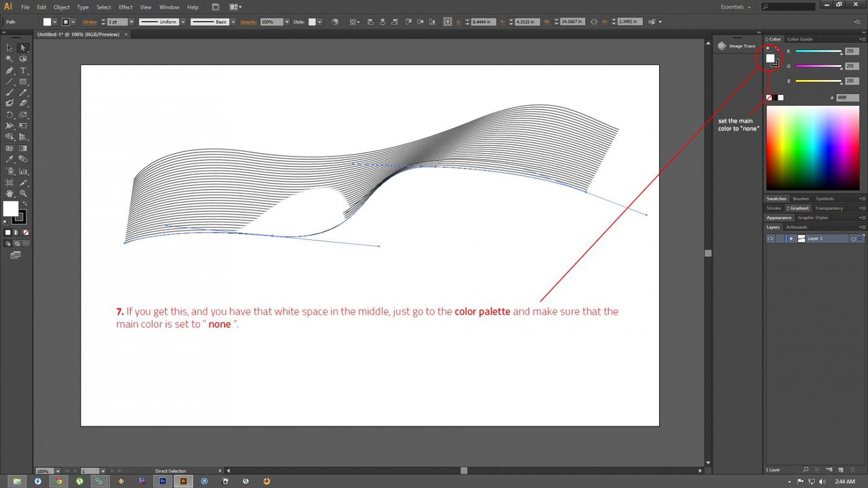Select the Paintbrush tool
Image resolution: width=868 pixels, height=488 pixels.
9,92
